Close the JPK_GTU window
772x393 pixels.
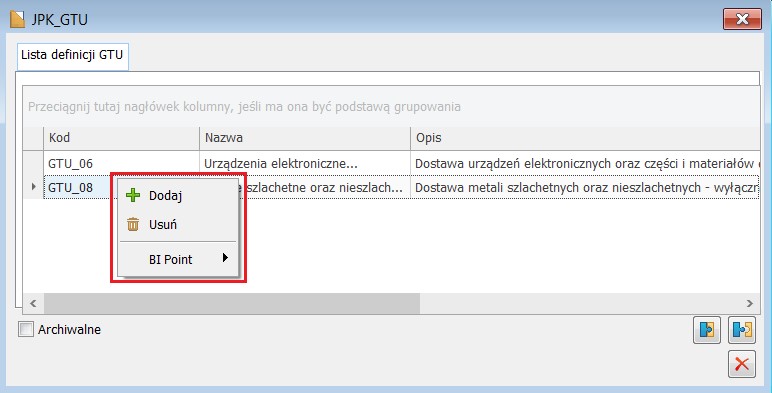[742, 19]
